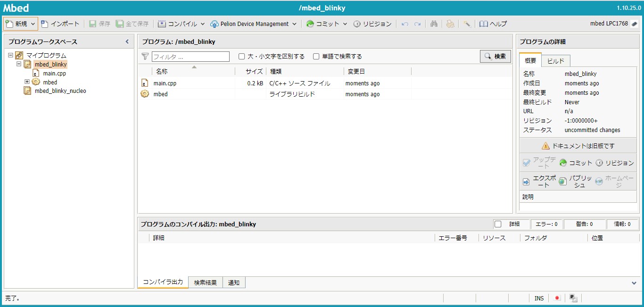Sort by the 変更日 column header
Screen dimensions: 644x307
coord(378,71)
